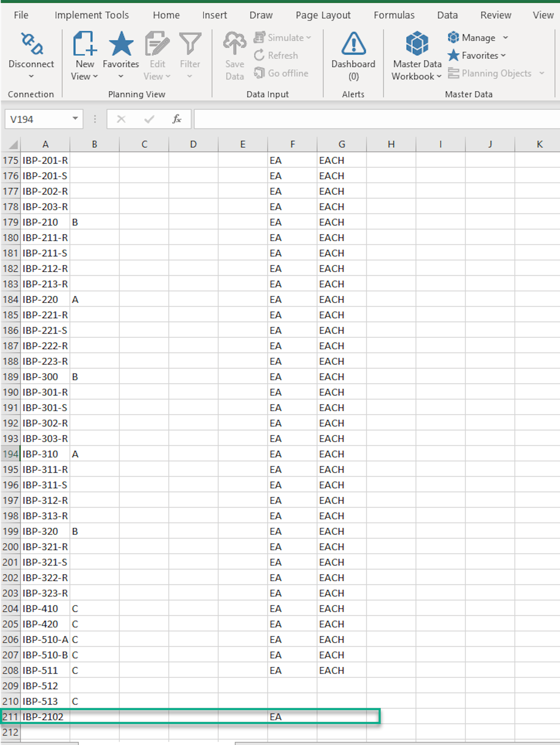Click the Go offline icon
The width and height of the screenshot is (560, 745).
tap(259, 73)
